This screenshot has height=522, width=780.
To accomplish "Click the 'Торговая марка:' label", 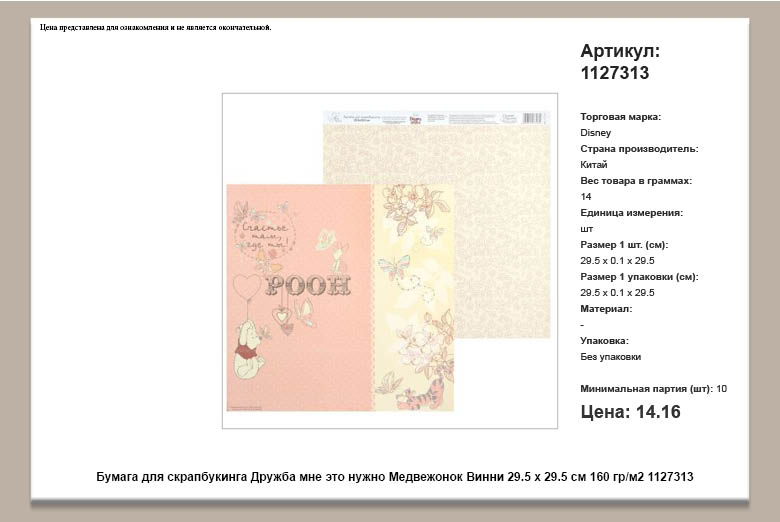I will click(620, 117).
